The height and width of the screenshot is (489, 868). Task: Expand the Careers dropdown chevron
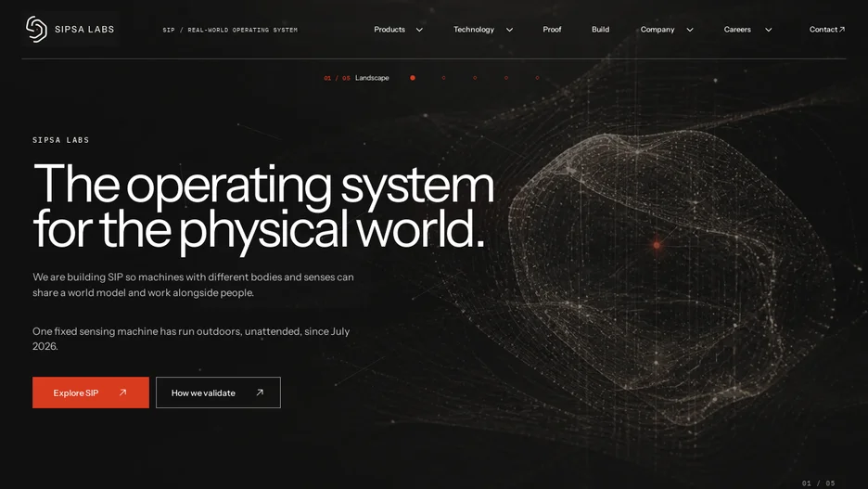769,30
